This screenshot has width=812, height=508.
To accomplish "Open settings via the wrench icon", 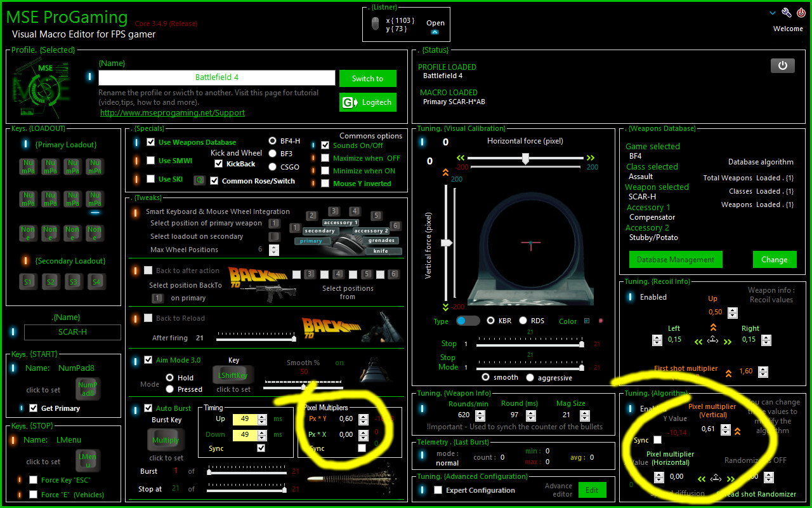I will 787,13.
